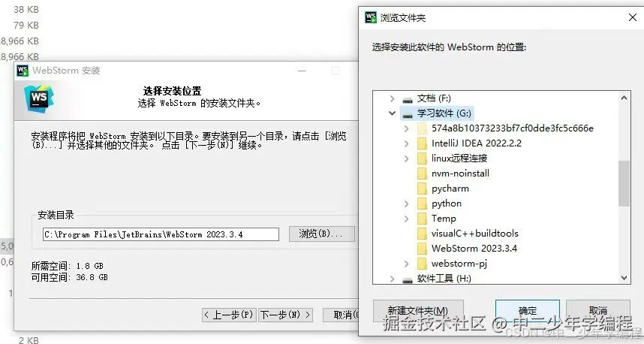Expand the python folder

(406, 204)
